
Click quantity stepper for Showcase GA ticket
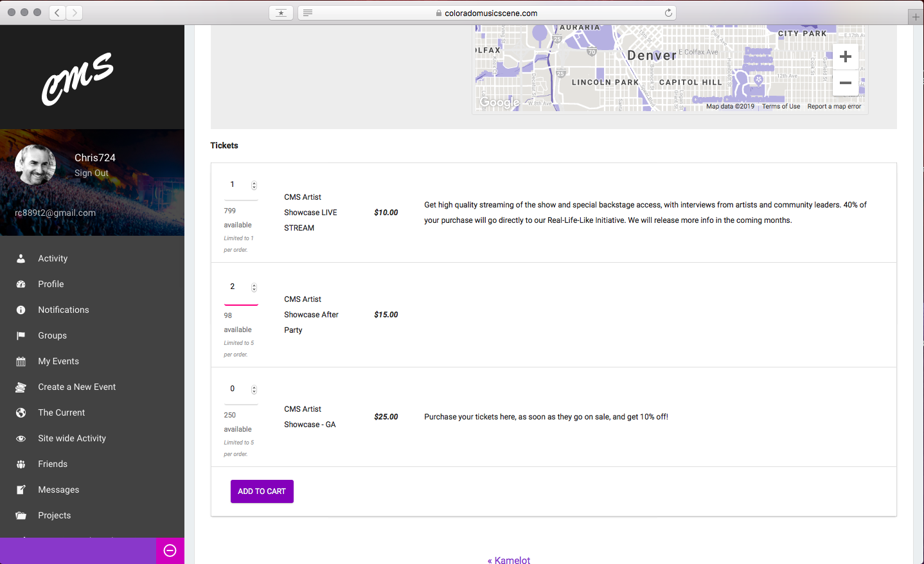click(x=254, y=390)
